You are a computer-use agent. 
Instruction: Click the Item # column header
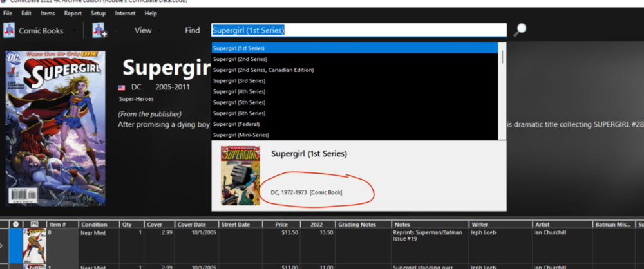(x=62, y=225)
